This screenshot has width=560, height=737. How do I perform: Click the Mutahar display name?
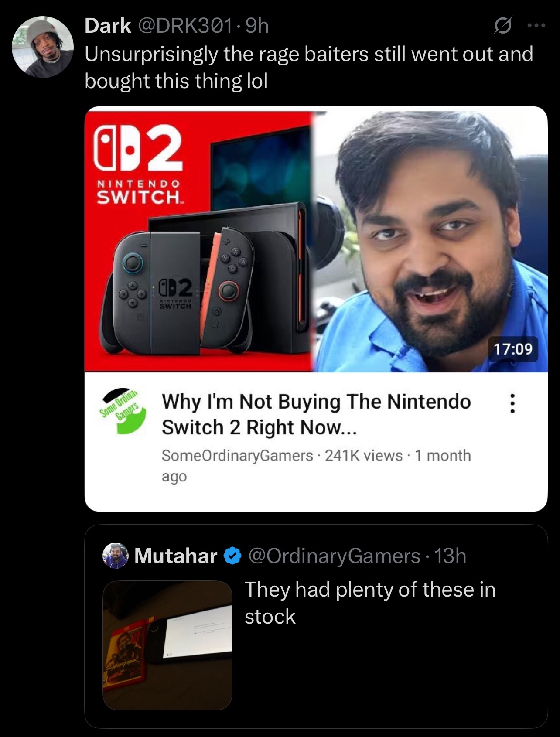[176, 556]
